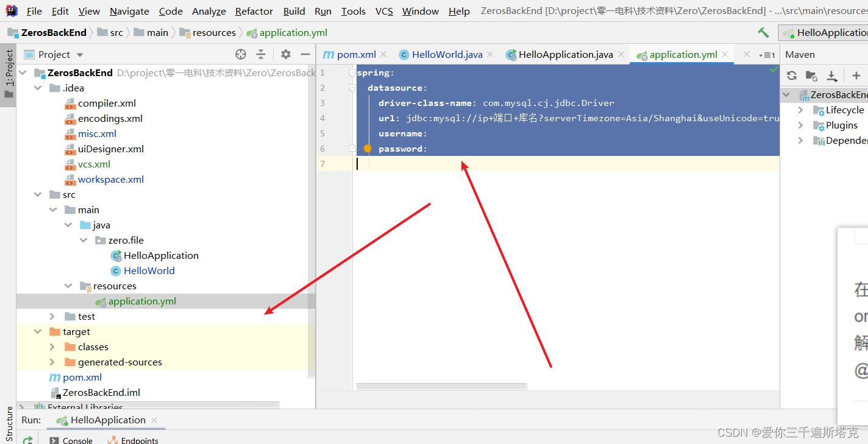Switch to the Console tab

(x=71, y=440)
